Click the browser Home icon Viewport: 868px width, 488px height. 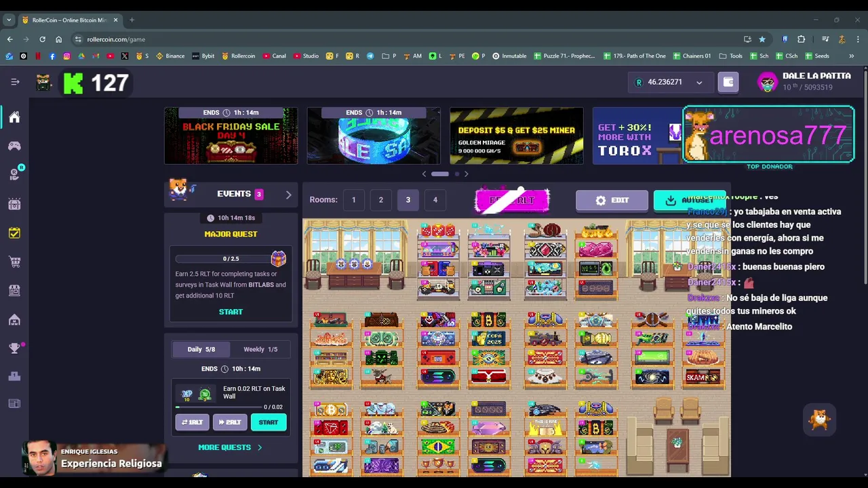pos(58,39)
